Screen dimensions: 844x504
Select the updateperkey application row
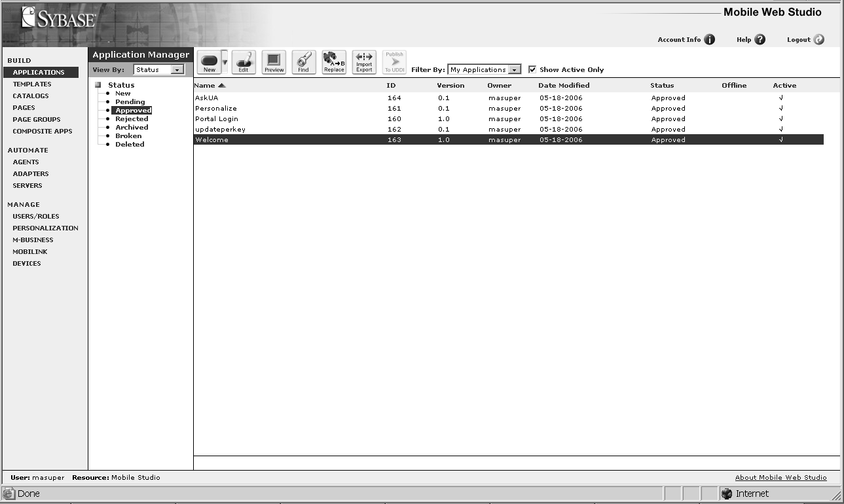[x=509, y=130]
